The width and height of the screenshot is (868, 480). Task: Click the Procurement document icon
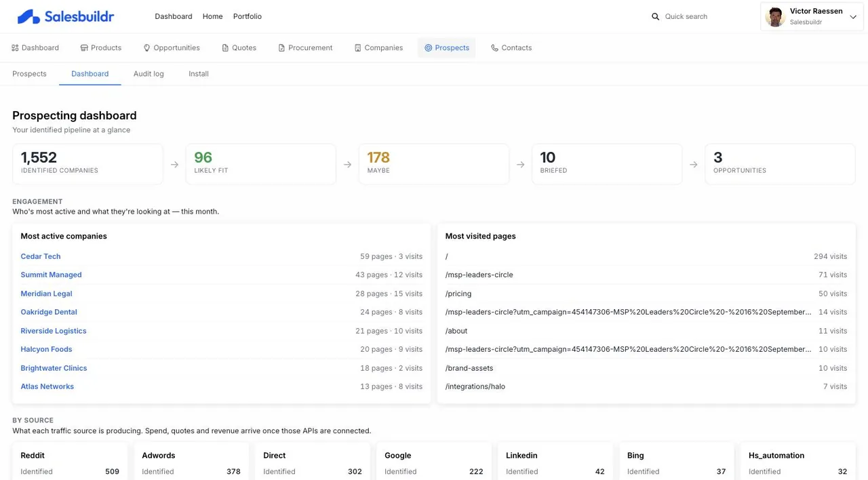tap(281, 48)
